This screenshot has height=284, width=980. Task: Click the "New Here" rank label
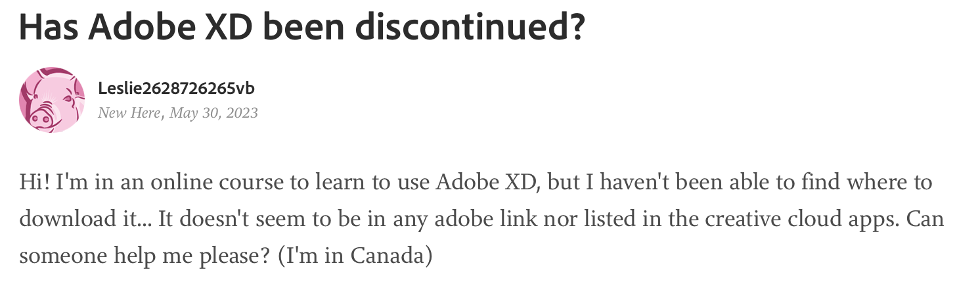tap(129, 113)
